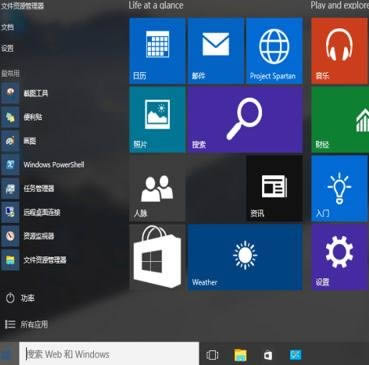Open the Settings (设置) gear tile
The width and height of the screenshot is (369, 365).
(340, 257)
